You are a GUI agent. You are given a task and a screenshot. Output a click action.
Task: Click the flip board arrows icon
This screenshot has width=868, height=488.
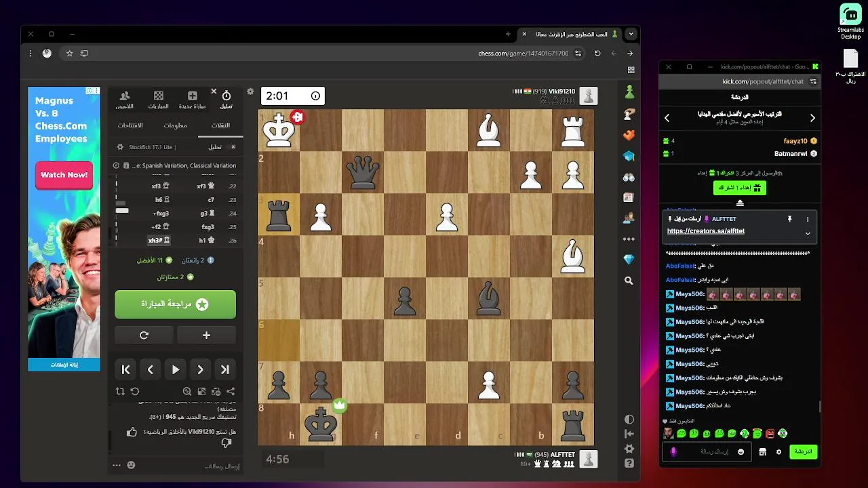(x=120, y=391)
